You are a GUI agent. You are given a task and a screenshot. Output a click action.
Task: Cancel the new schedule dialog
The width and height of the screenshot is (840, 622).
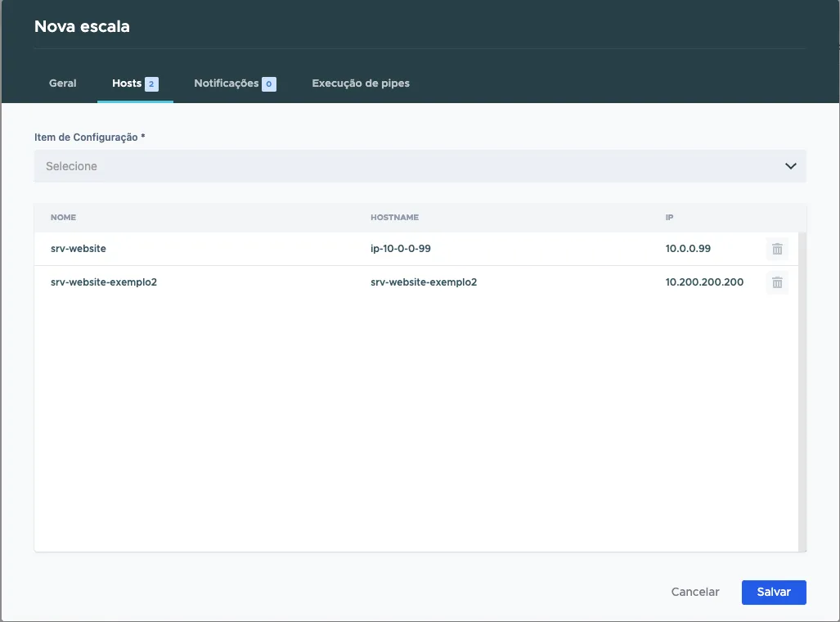pos(695,592)
